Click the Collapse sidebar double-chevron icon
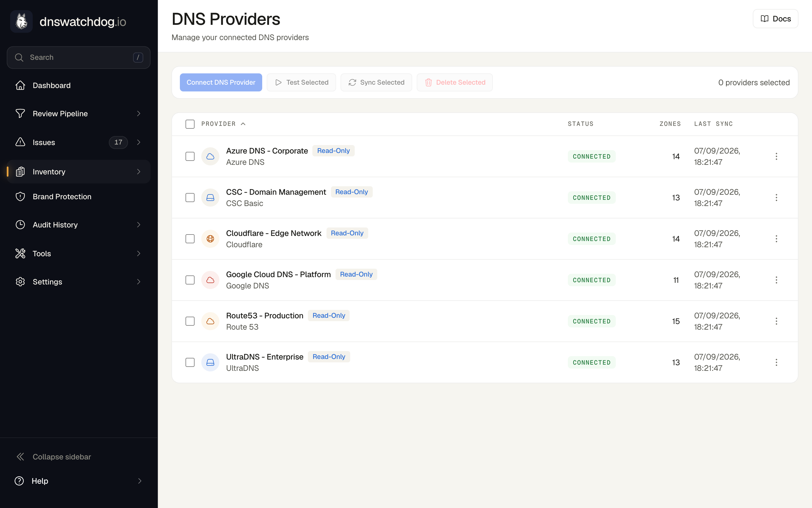The height and width of the screenshot is (508, 812). [x=20, y=457]
